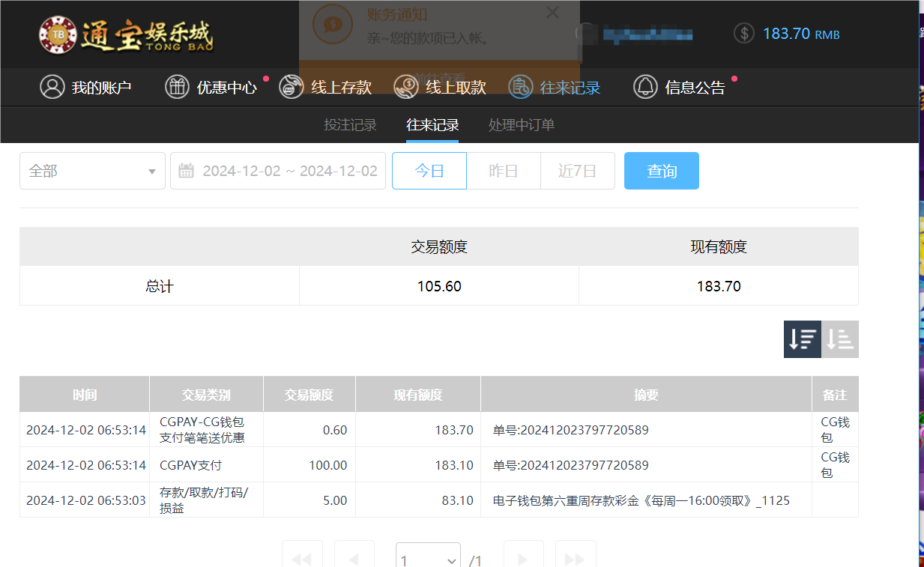The image size is (924, 567).
Task: Sort records descending with left sort icon
Action: pos(802,339)
